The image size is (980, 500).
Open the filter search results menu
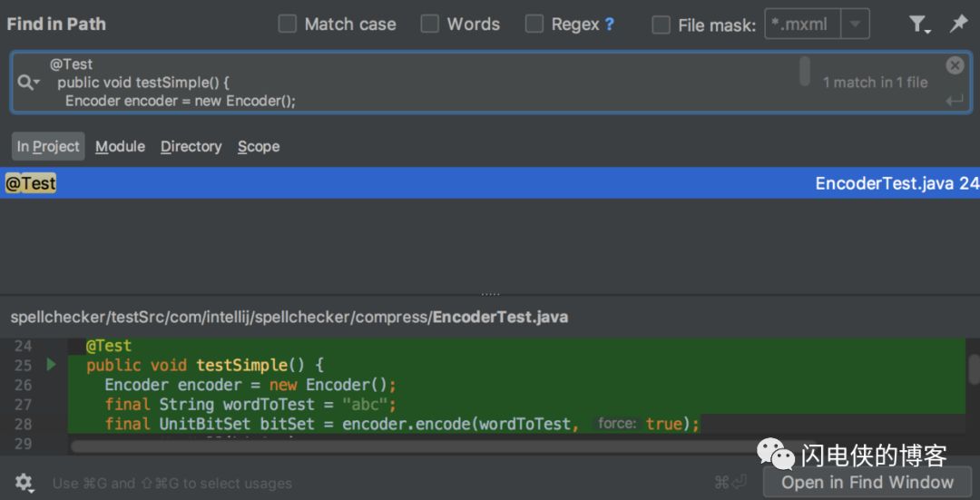point(918,25)
